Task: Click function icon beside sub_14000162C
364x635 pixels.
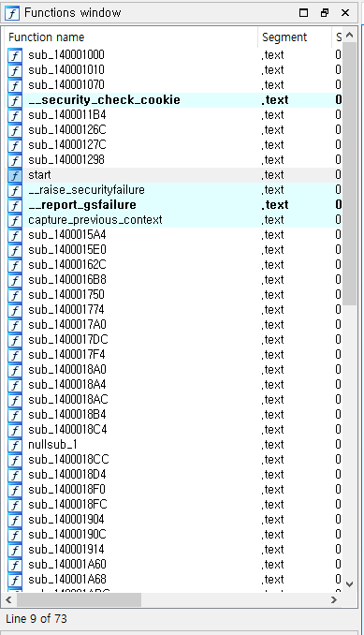Action: pyautogui.click(x=15, y=265)
